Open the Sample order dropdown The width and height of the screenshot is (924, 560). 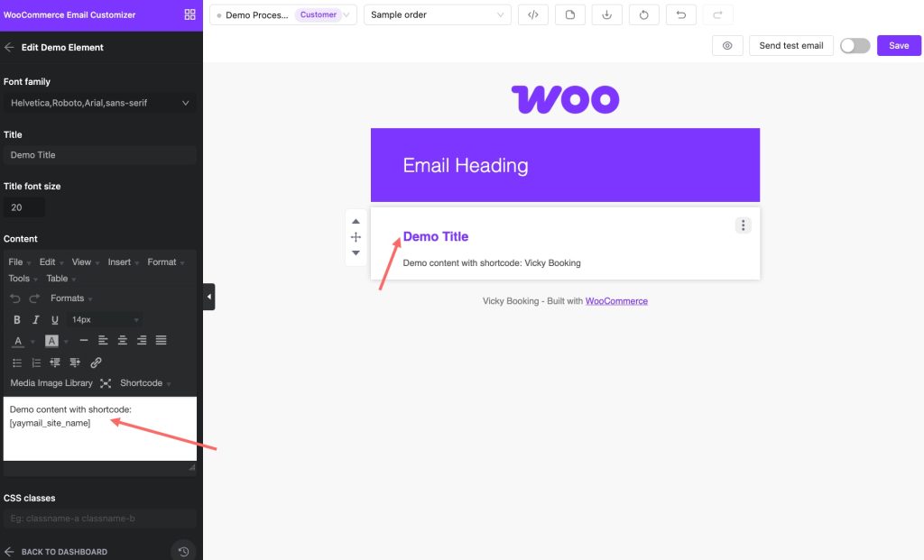(437, 14)
